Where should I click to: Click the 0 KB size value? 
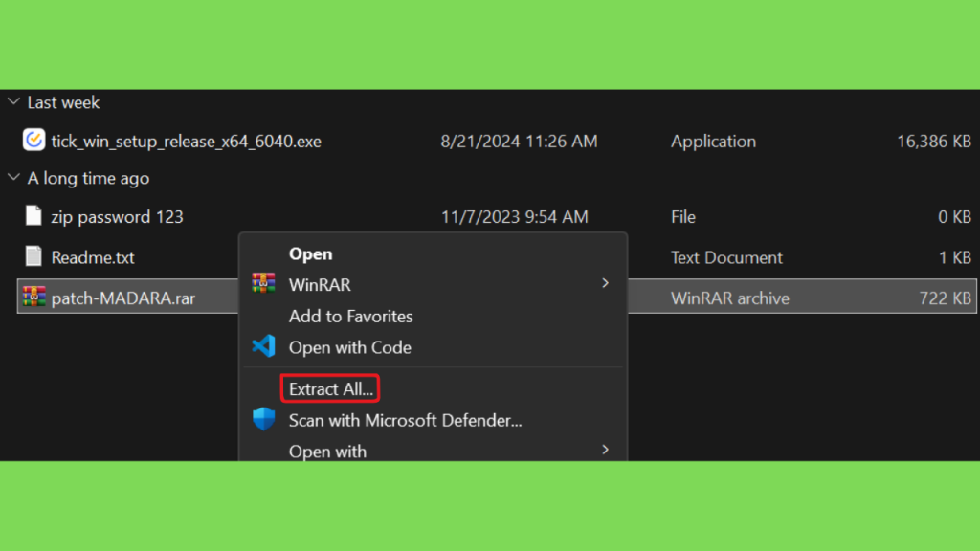[x=954, y=217]
